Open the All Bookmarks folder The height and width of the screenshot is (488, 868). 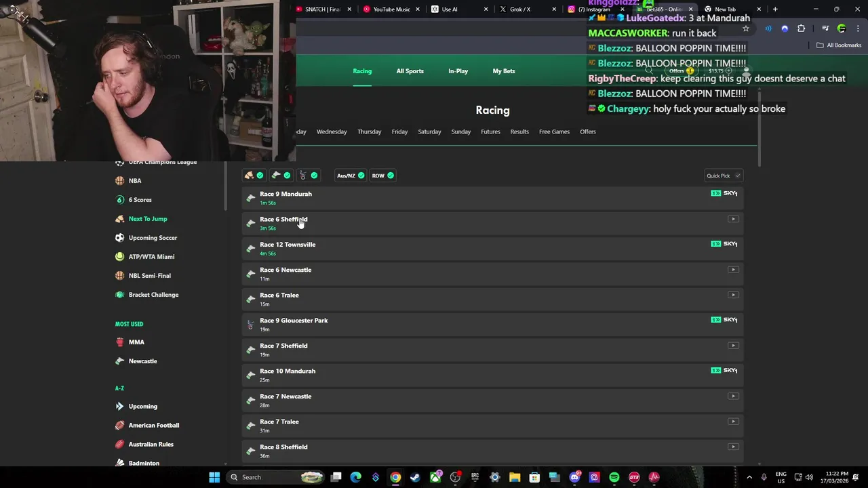[x=839, y=45]
